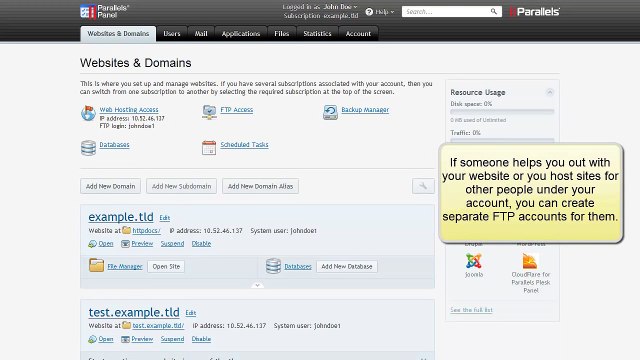Click the wrench settings icon button
640x360 pixels.
[x=423, y=186]
